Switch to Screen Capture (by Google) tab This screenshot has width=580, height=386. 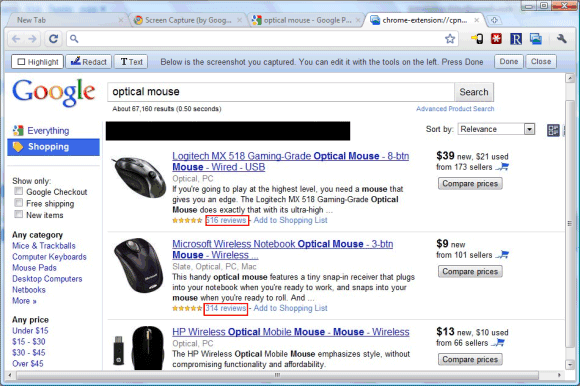tap(188, 20)
